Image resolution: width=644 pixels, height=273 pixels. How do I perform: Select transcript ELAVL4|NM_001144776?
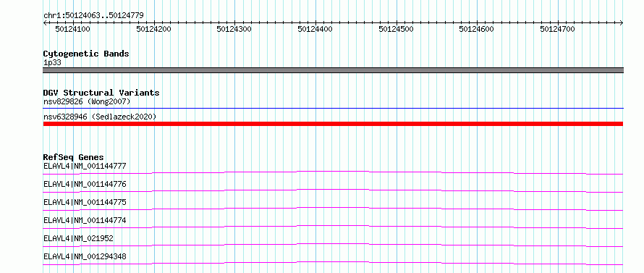coord(85,184)
